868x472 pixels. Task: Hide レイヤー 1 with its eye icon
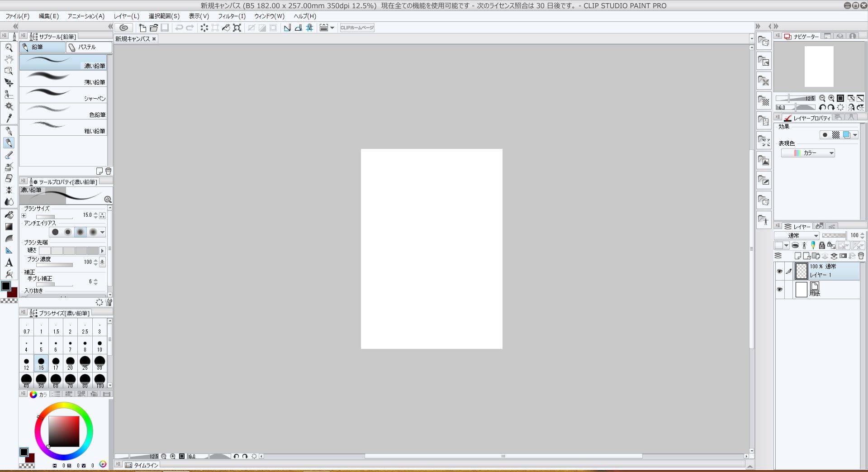coord(779,272)
